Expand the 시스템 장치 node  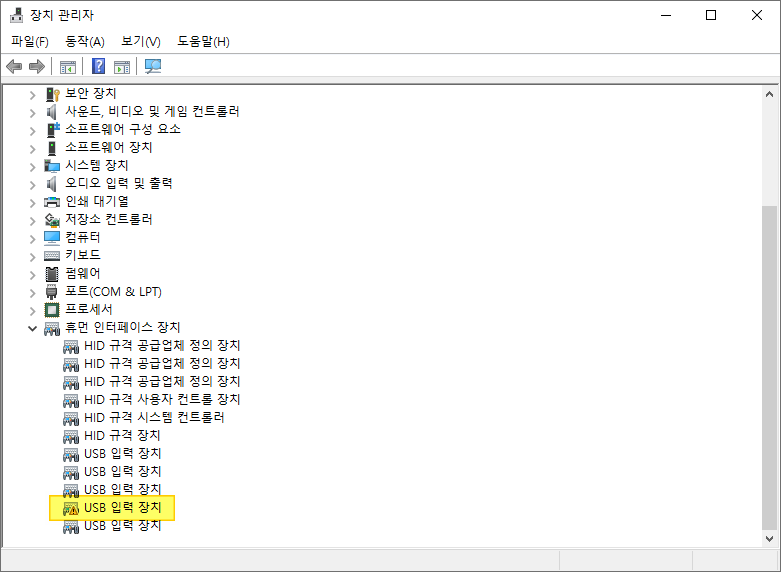click(x=33, y=166)
